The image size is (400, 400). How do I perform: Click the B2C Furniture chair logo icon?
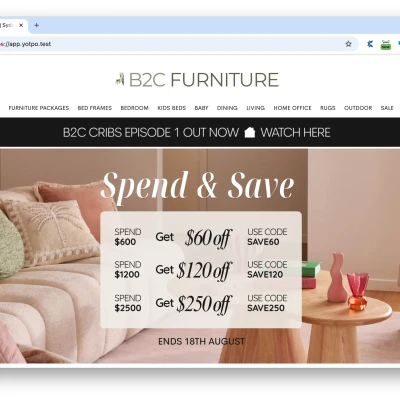[x=120, y=80]
